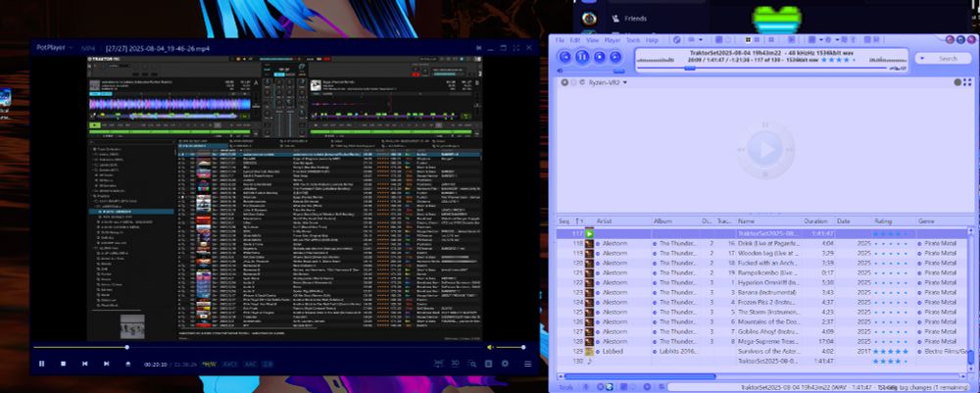This screenshot has width=980, height=393.
Task: Open the View menu in music player
Action: coord(593,40)
